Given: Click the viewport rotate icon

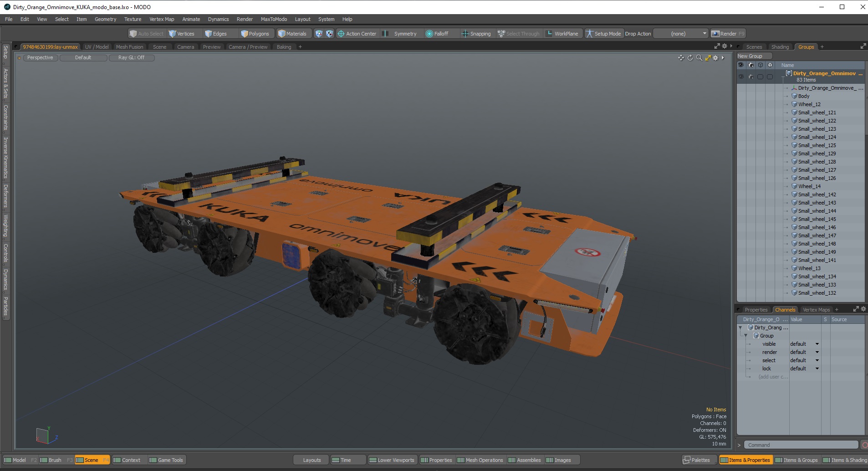Looking at the screenshot, I should [690, 58].
